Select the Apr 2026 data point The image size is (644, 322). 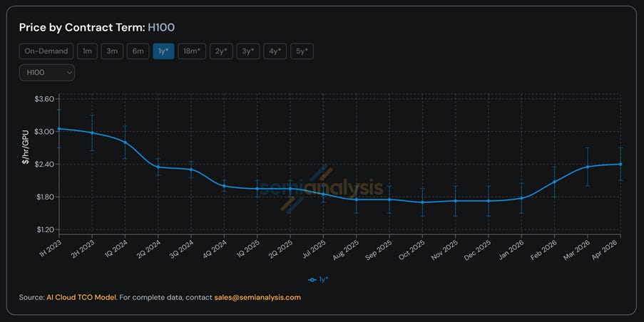click(x=620, y=164)
